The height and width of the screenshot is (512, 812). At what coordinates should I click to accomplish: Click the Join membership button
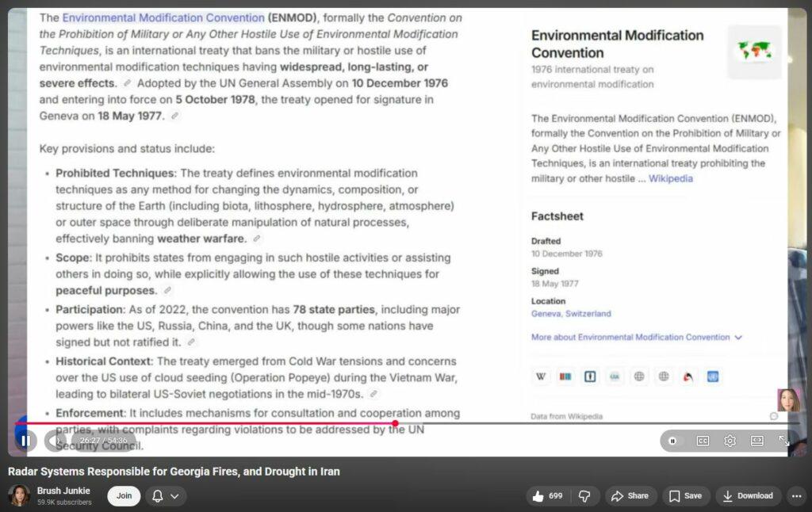click(x=124, y=496)
